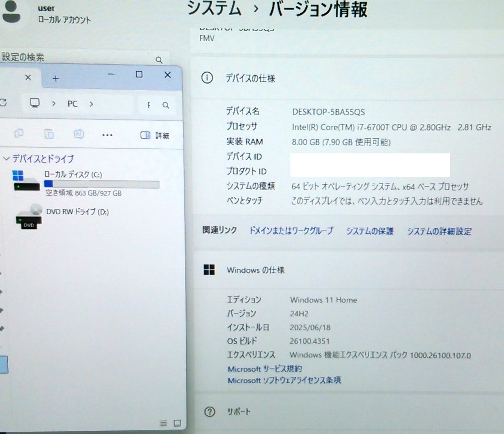
Task: Click エクスペリエンス pack value text
Action: click(380, 355)
